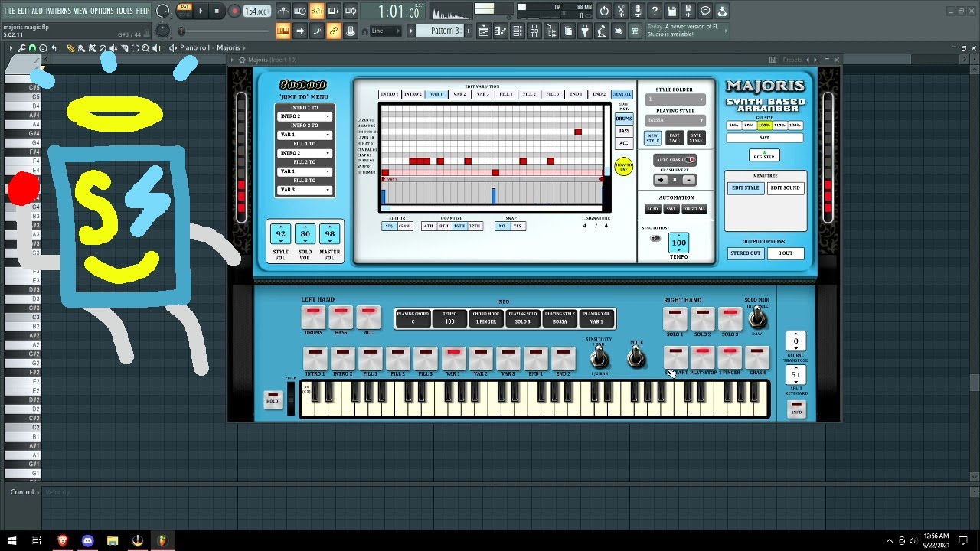The width and height of the screenshot is (980, 551).
Task: Click the chat bubble icon in toolbar
Action: (705, 11)
